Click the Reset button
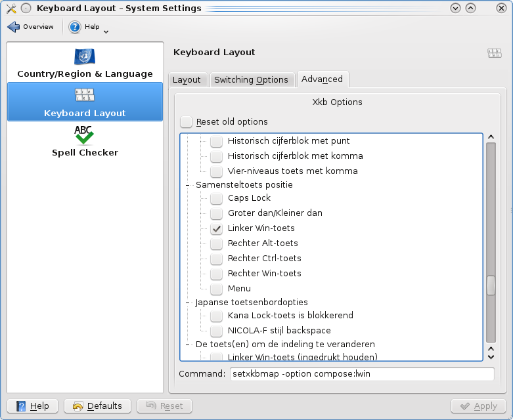The width and height of the screenshot is (513, 420). tap(164, 406)
